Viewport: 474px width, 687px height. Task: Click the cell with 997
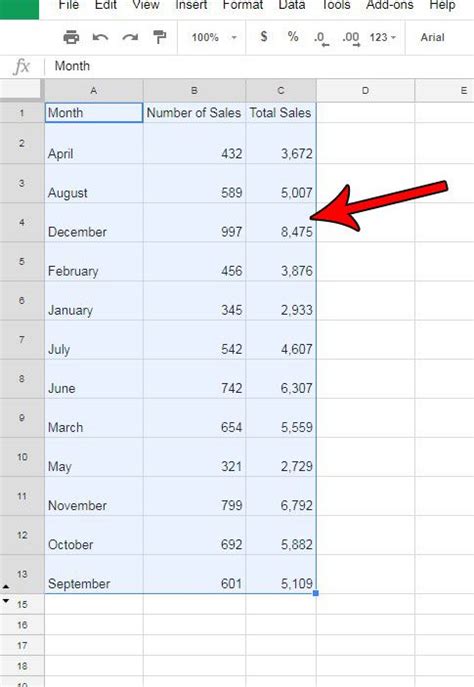(194, 223)
